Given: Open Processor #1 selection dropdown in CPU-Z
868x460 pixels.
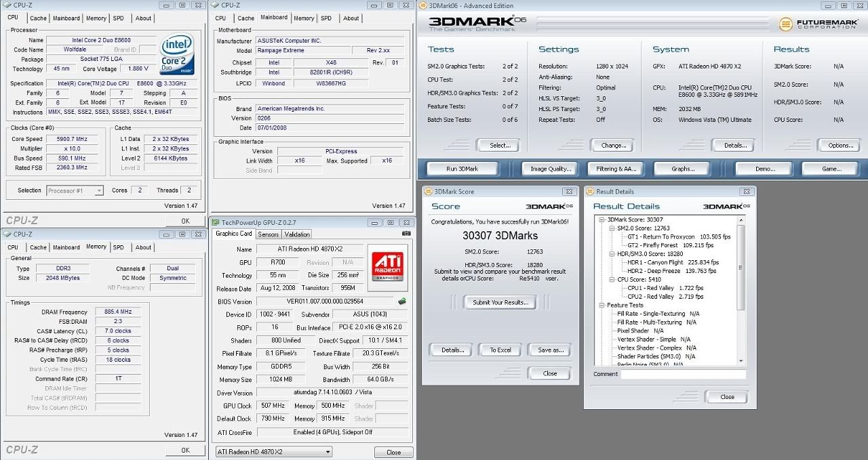Looking at the screenshot, I should point(75,191).
